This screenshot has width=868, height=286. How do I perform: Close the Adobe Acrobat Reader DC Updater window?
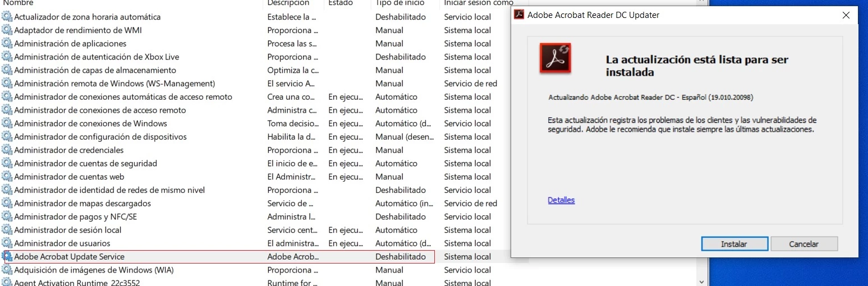pyautogui.click(x=846, y=15)
